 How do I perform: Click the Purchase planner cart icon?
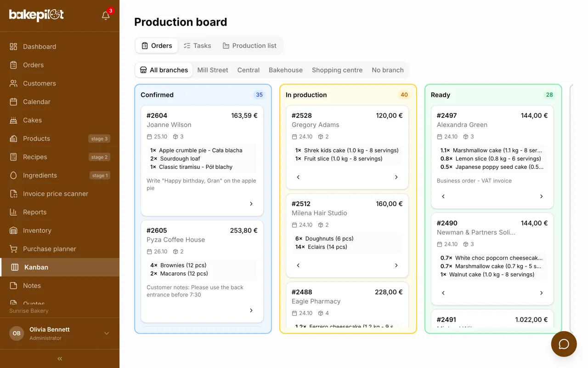(x=14, y=249)
